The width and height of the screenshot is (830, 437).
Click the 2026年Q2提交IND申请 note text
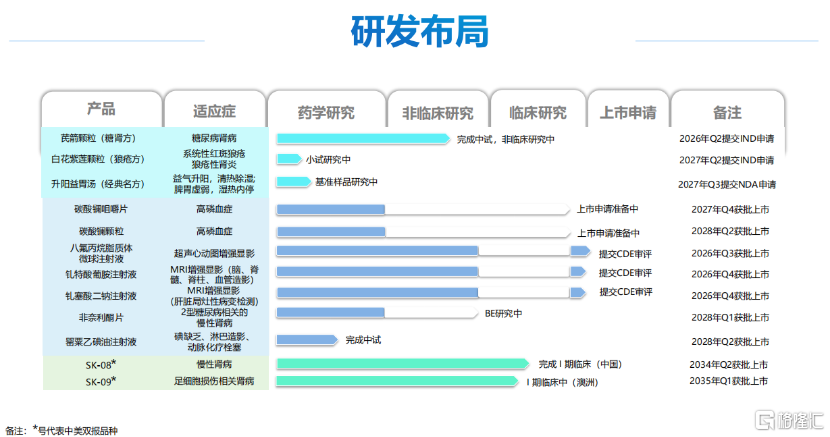[x=726, y=138]
